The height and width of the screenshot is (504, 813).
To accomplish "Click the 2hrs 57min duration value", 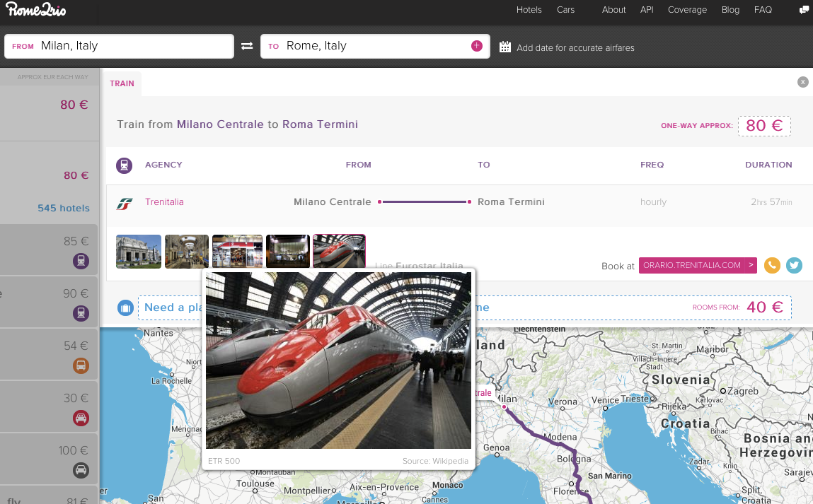I will click(x=771, y=202).
